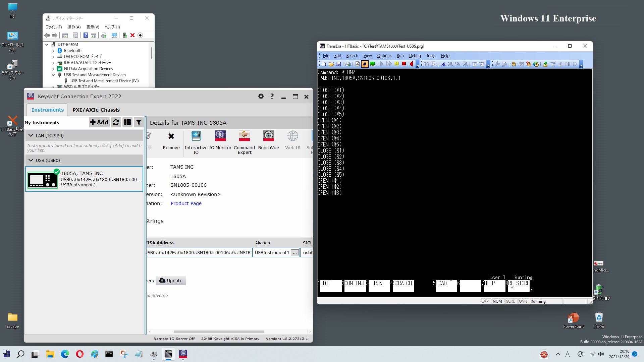Click the horizontal scrollbar in instrument details
The width and height of the screenshot is (644, 362).
(219, 332)
